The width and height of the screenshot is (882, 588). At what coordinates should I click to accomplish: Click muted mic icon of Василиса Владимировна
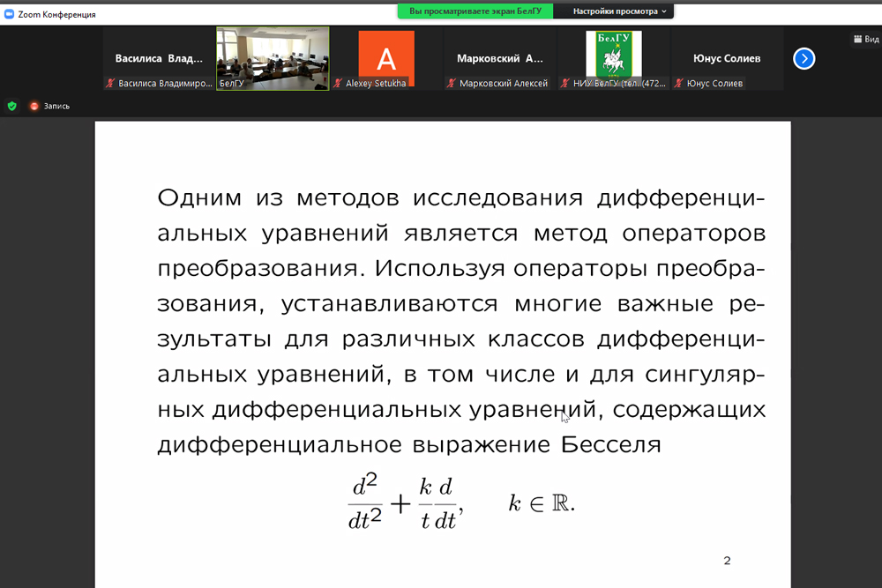(x=110, y=84)
